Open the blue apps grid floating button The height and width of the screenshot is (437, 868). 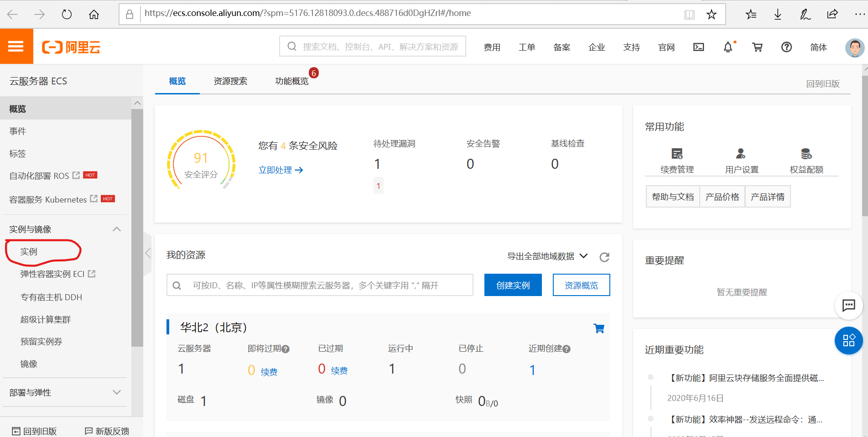848,340
